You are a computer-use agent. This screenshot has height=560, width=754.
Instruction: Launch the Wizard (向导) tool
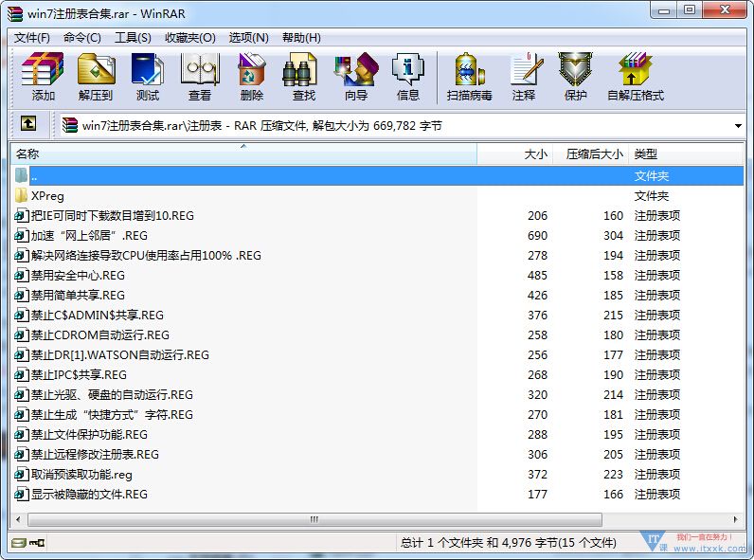coord(356,76)
